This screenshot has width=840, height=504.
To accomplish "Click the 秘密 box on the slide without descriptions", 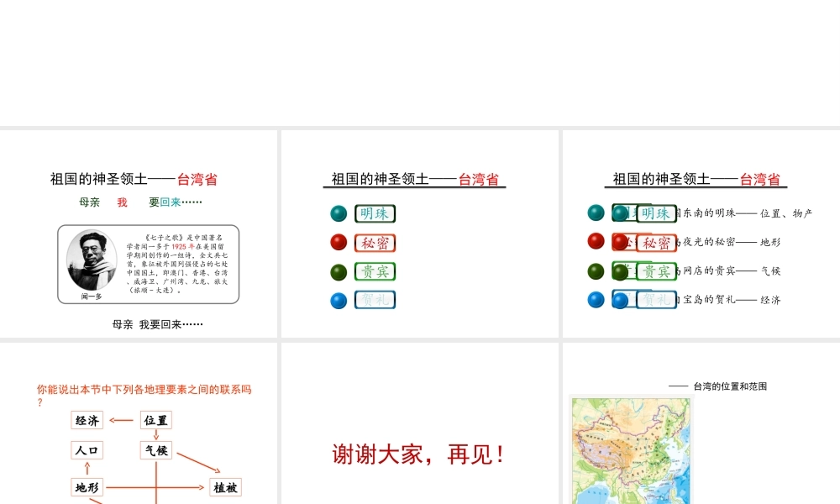I will (x=375, y=243).
